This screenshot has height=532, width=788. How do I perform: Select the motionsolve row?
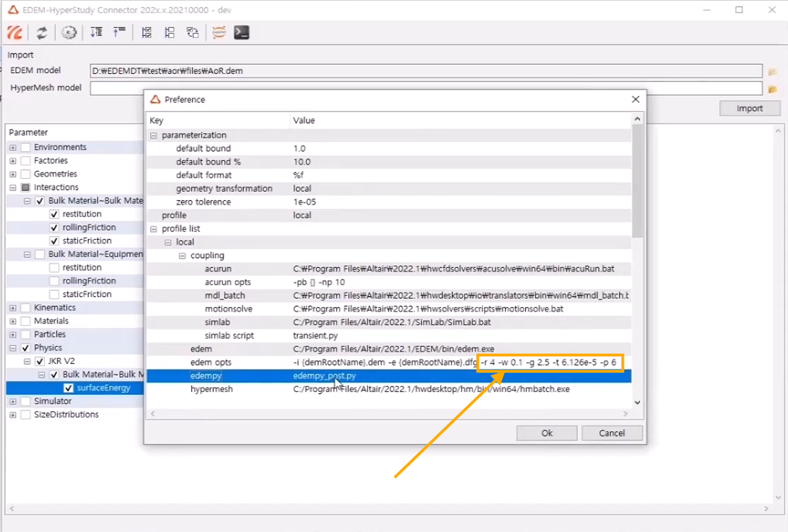389,309
